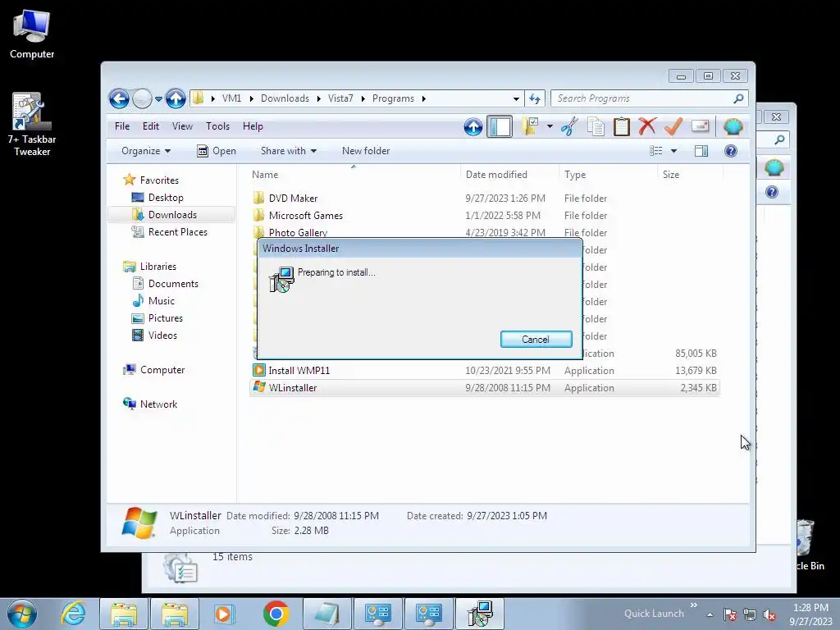The image size is (840, 630).
Task: Select the DVD Maker folder
Action: (293, 199)
